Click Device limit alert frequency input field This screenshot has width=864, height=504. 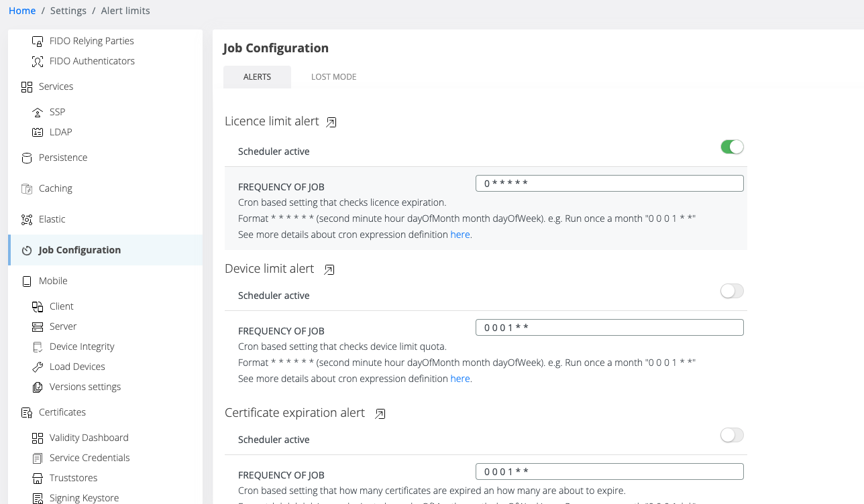pos(609,327)
